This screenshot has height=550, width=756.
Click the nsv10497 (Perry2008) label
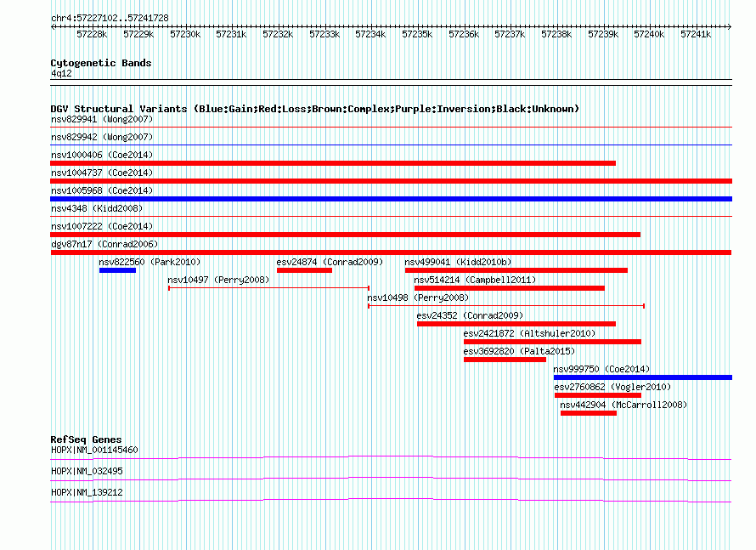[218, 280]
